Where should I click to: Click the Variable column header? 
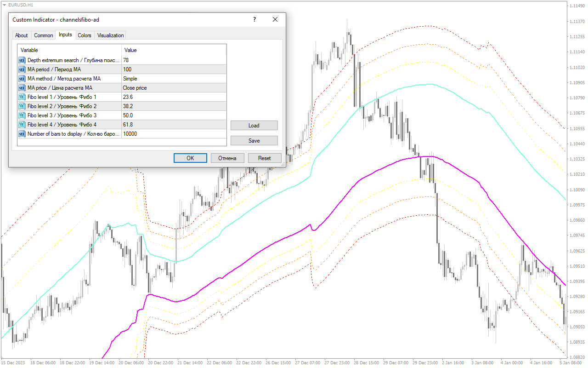69,50
